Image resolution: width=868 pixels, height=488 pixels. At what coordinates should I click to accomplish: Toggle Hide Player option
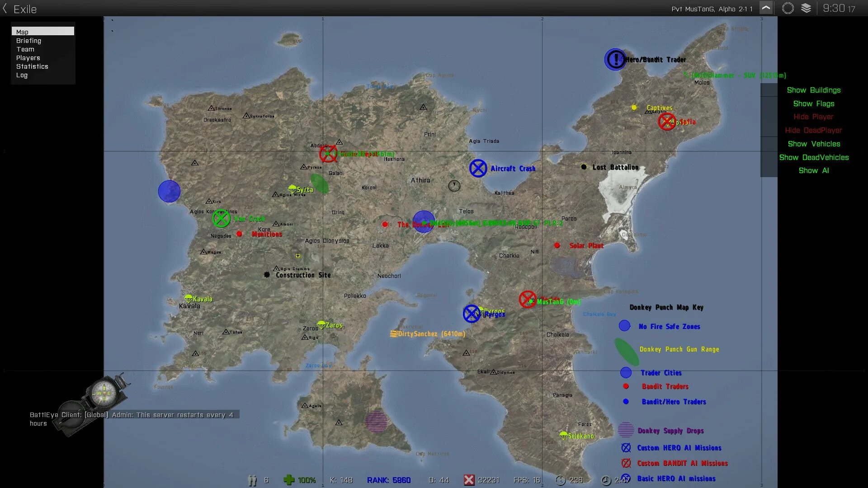813,117
